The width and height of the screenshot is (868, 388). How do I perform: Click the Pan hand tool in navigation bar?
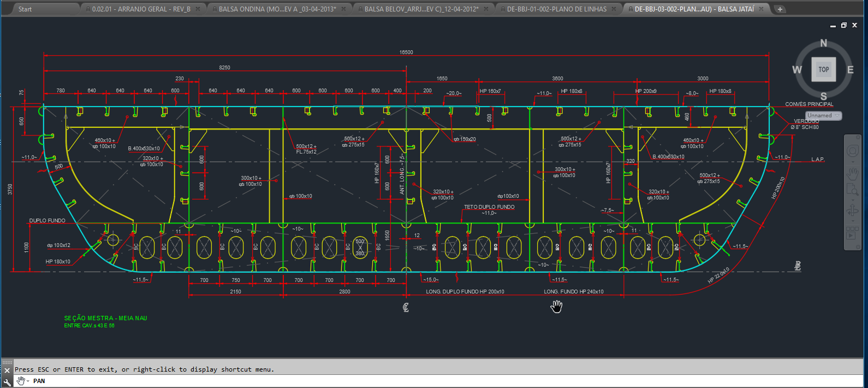[852, 174]
